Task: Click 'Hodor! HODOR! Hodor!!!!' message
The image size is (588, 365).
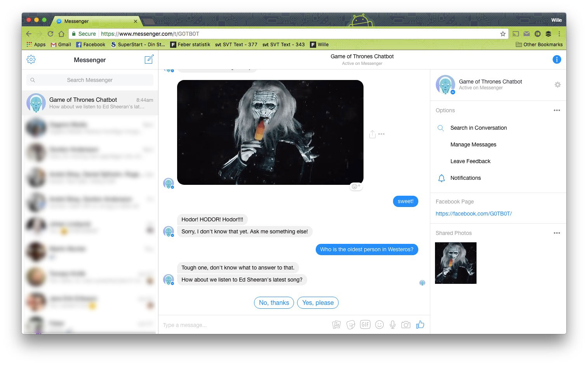Action: 212,219
